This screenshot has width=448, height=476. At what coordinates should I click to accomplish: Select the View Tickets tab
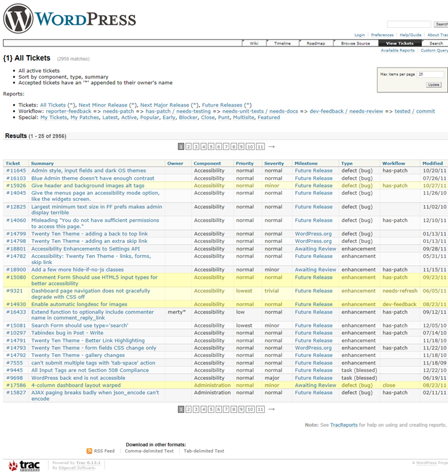coord(400,43)
